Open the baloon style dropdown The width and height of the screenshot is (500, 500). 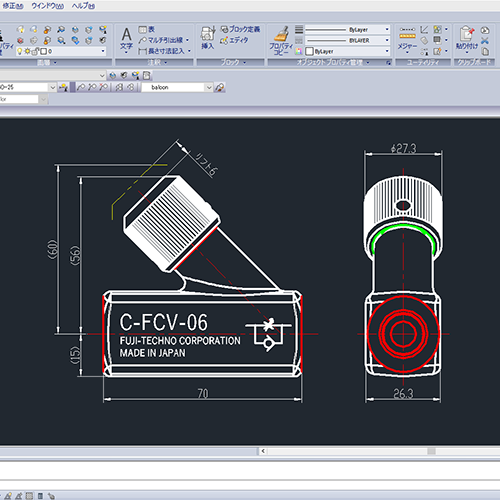209,87
